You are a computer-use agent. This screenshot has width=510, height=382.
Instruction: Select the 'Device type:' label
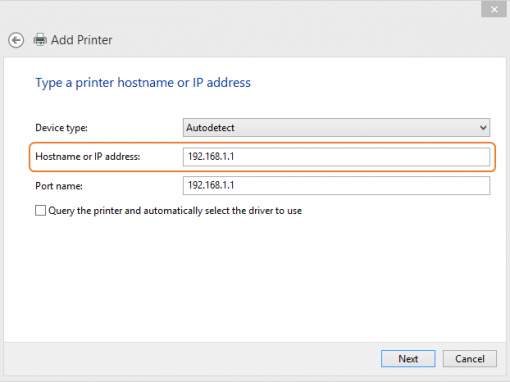(x=61, y=128)
